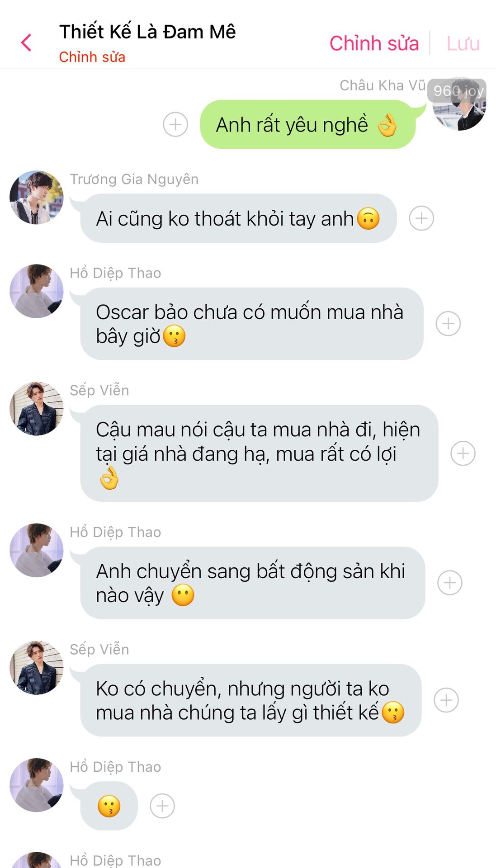Tap Sếp Viễn's avatar beside "Cậu mau nói"

37,409
